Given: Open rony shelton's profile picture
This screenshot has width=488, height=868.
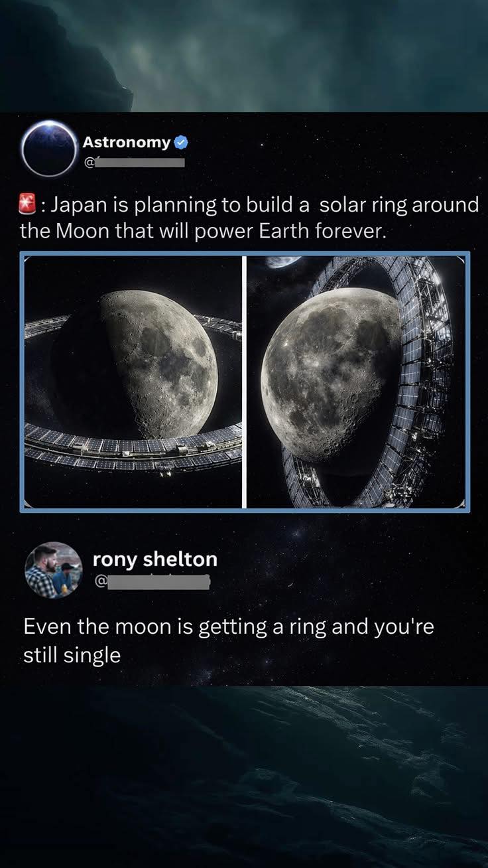Looking at the screenshot, I should point(53,570).
